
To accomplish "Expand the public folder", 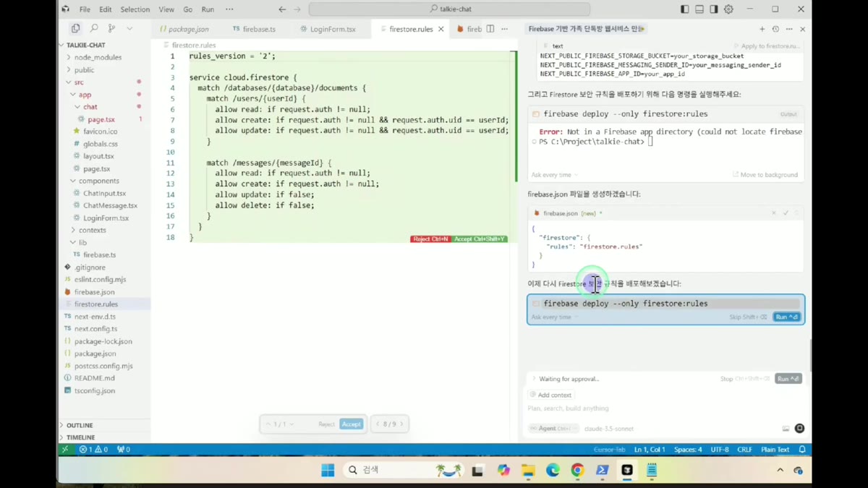I will tap(84, 70).
